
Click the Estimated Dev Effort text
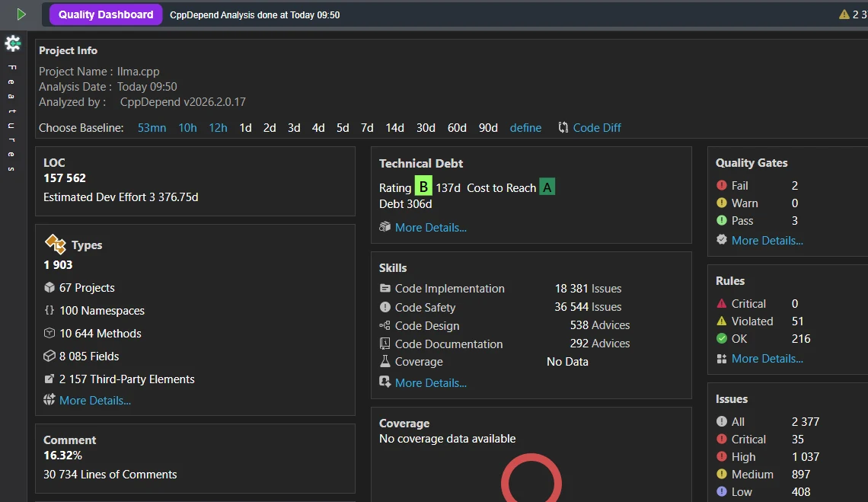[120, 197]
